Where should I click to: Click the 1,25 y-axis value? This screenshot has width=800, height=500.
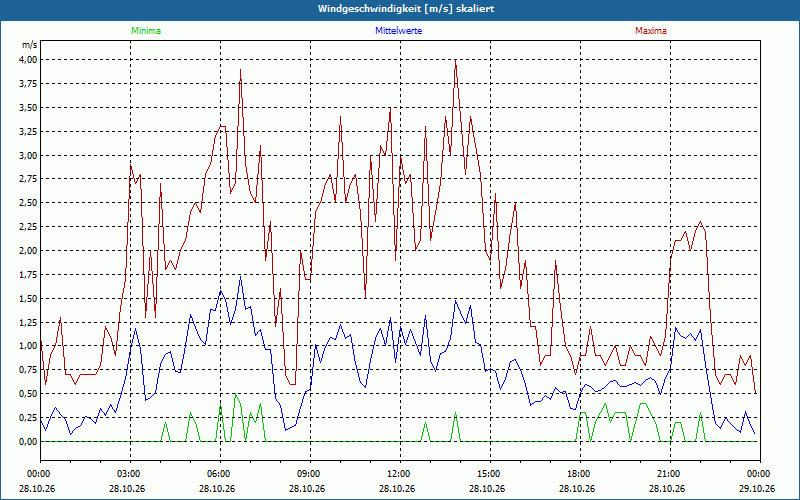click(x=28, y=322)
